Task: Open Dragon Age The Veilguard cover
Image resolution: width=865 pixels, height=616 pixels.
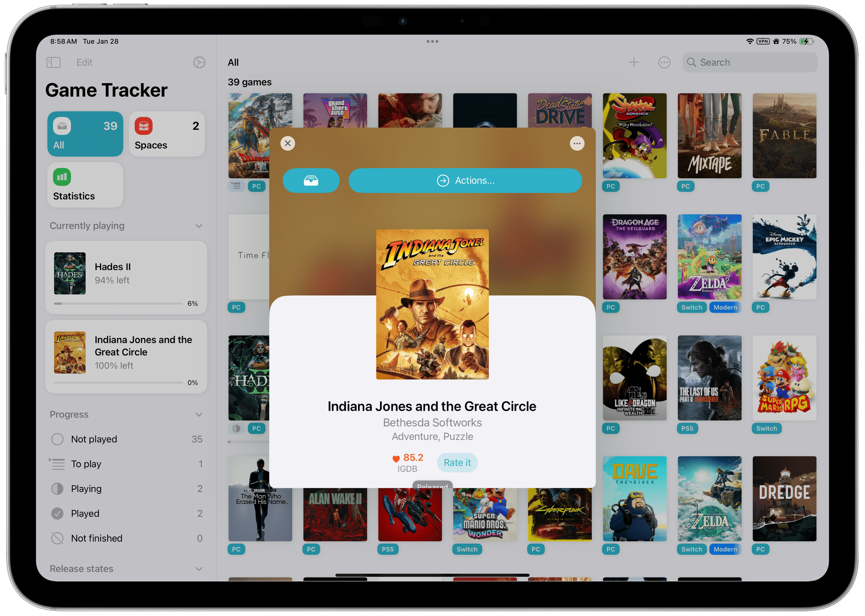Action: point(634,257)
